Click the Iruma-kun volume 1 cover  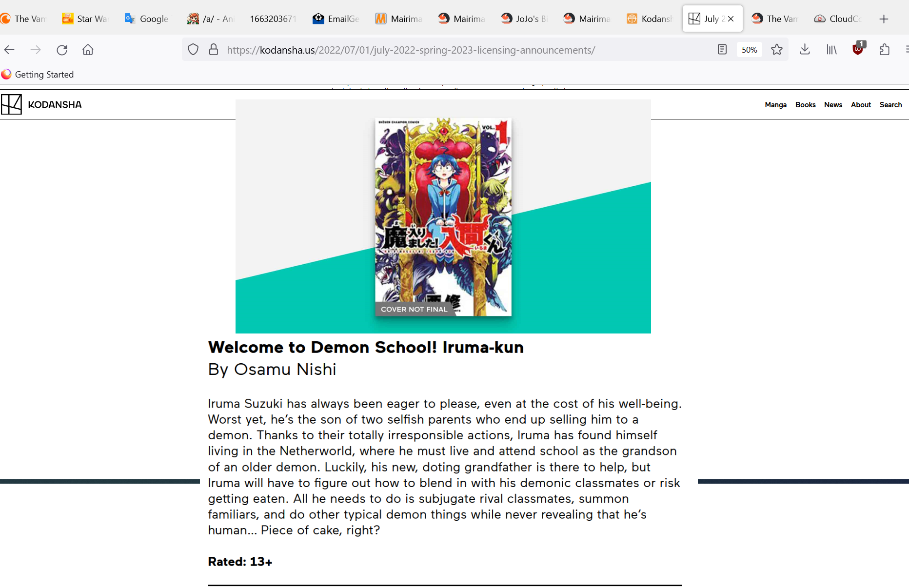443,217
